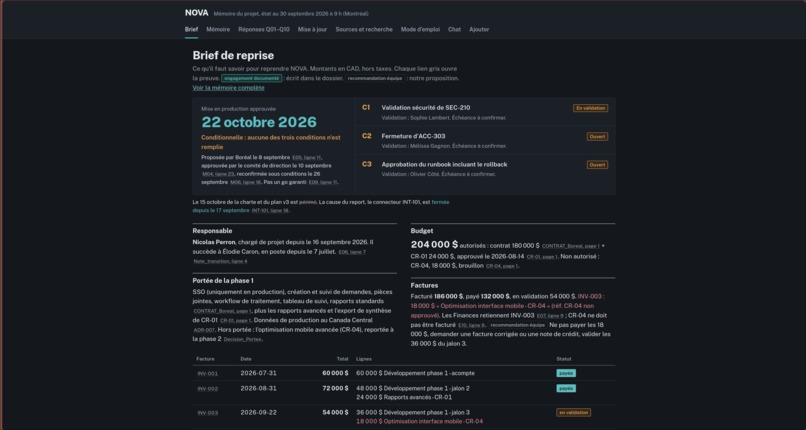
Task: Open the Ajouter tab
Action: (479, 29)
